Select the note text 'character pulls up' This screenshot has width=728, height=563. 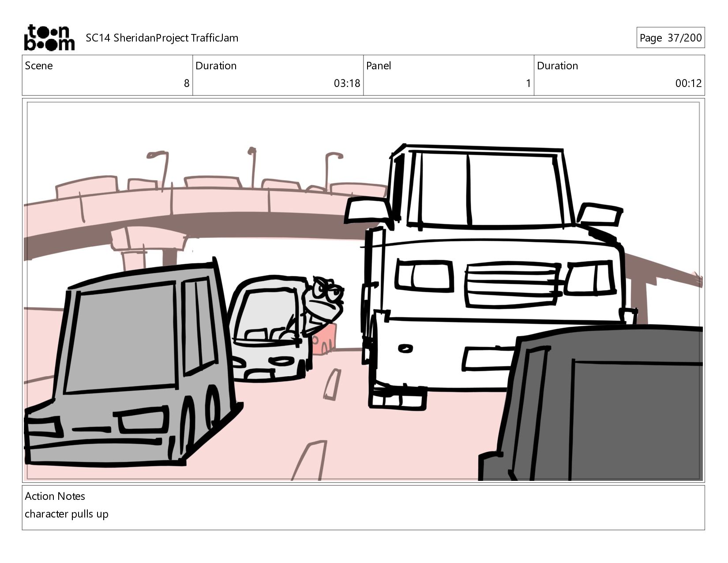pyautogui.click(x=67, y=514)
